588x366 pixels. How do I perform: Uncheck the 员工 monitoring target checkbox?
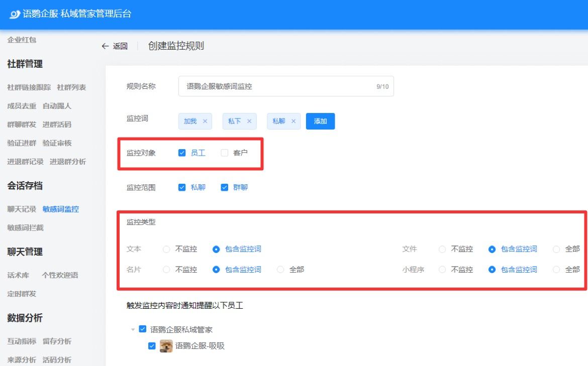(x=182, y=153)
